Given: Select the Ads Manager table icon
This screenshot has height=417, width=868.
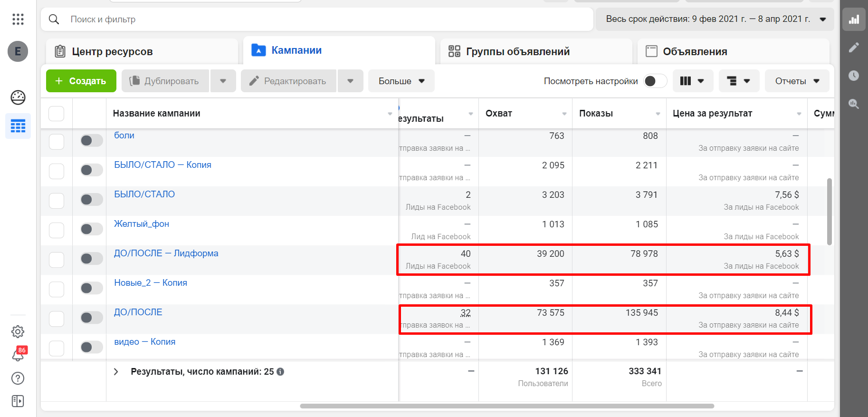Looking at the screenshot, I should pyautogui.click(x=18, y=126).
